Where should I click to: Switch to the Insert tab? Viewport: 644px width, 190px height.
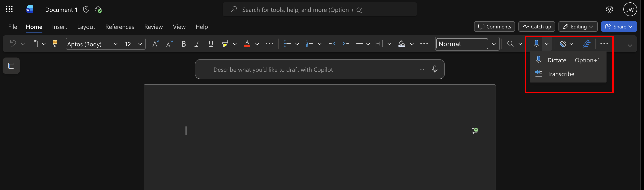59,26
